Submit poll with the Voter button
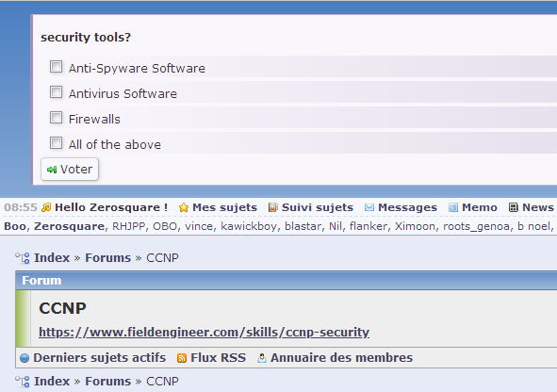Viewport: 557px width, 392px height. [70, 170]
